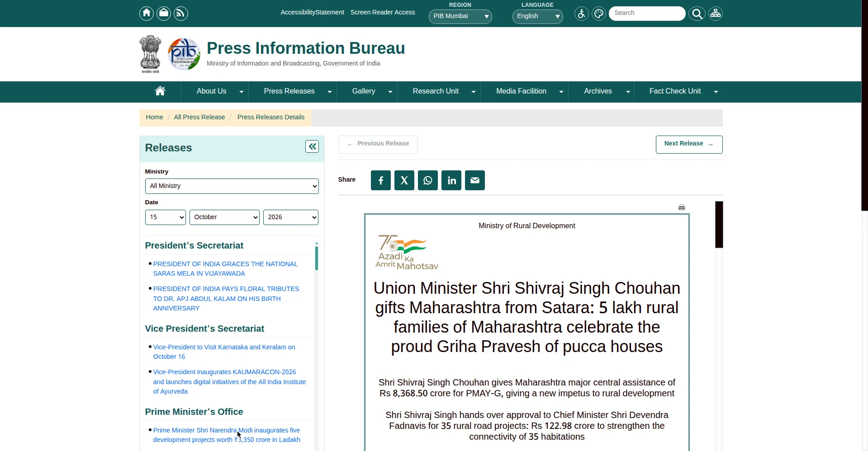Click the Home breadcrumb link

tap(154, 117)
